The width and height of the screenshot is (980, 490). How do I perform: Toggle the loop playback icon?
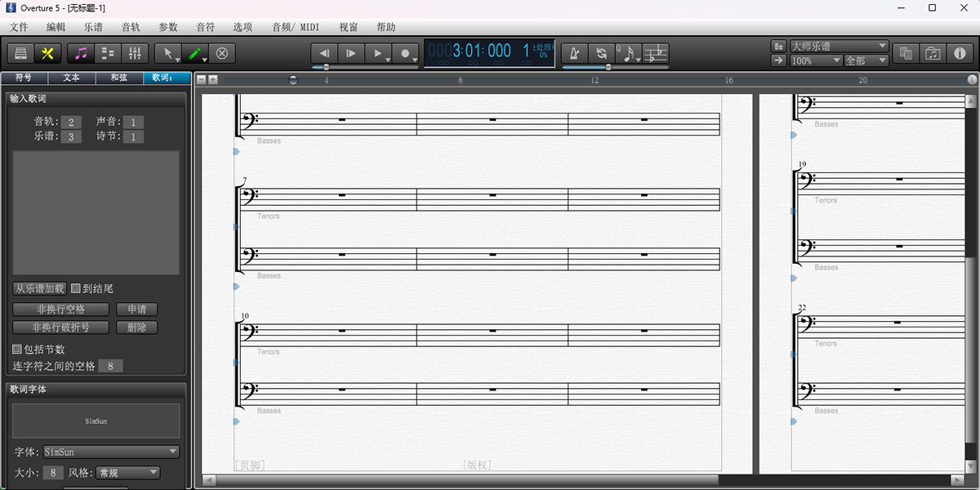pos(602,53)
